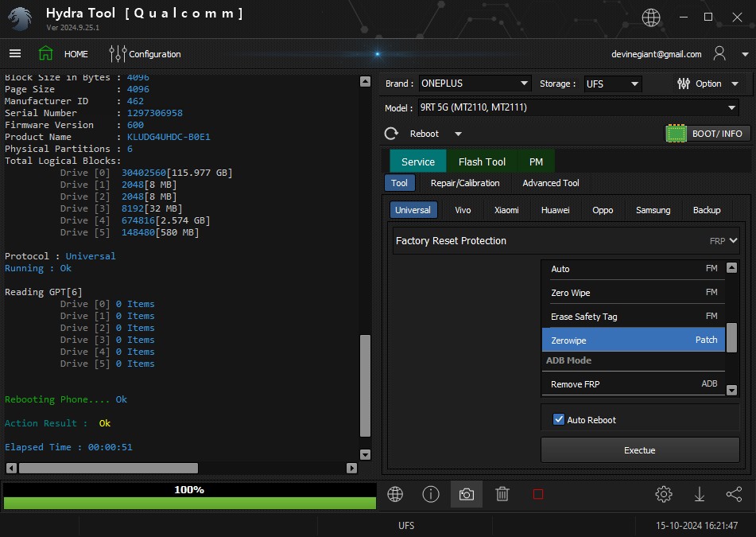Expand the Model 9RT 5G dropdown
Screen dimensions: 756x537
tap(578, 107)
